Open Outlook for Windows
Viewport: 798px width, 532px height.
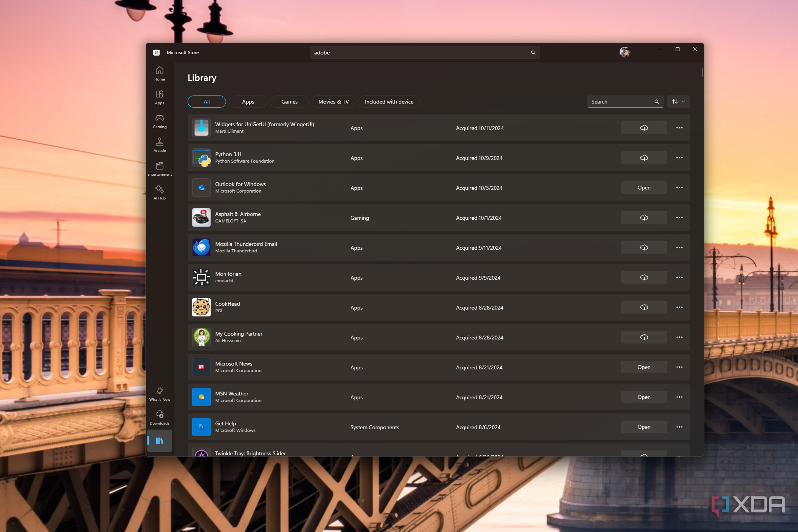coord(643,188)
